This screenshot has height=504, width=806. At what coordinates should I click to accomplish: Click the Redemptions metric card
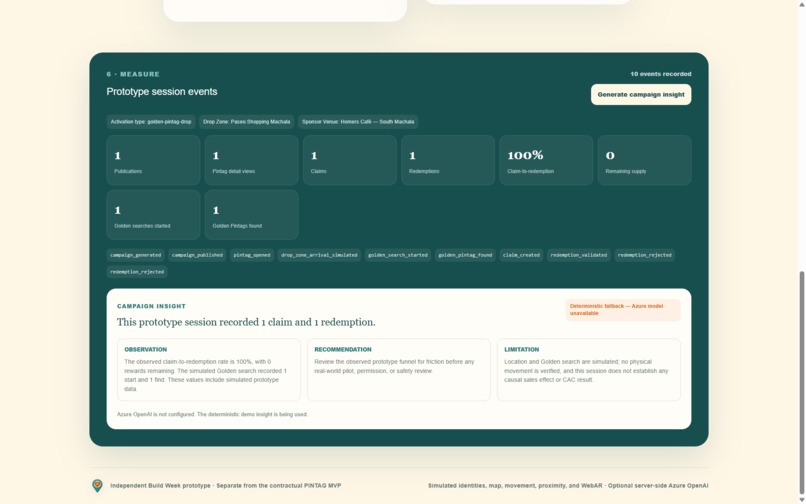(448, 160)
